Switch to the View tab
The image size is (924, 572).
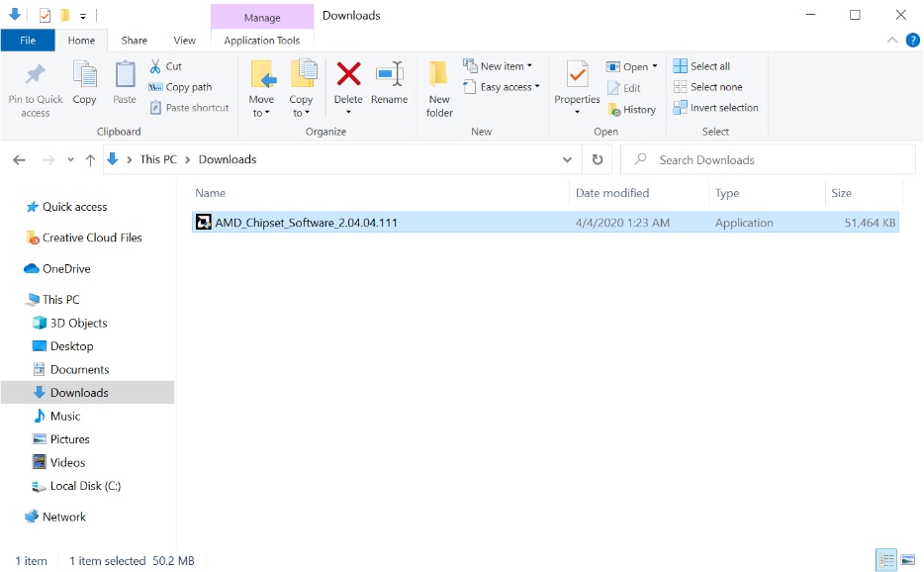[184, 41]
